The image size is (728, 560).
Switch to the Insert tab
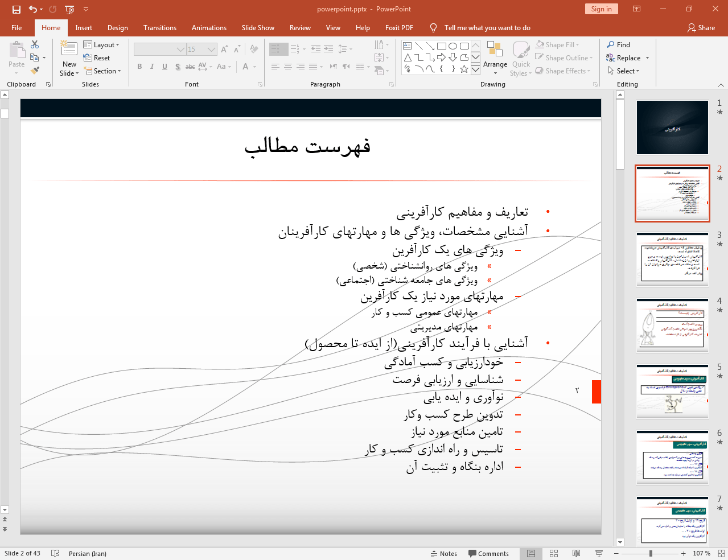(x=84, y=27)
